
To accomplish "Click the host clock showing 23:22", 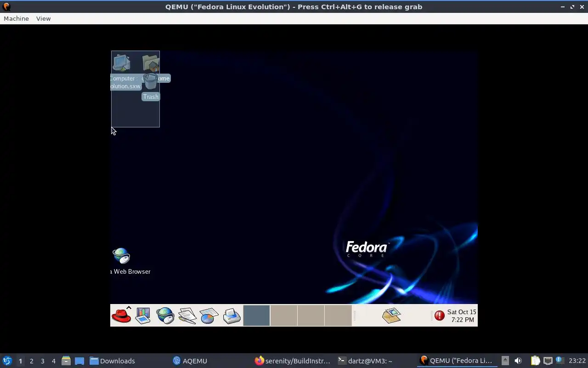I will (577, 361).
